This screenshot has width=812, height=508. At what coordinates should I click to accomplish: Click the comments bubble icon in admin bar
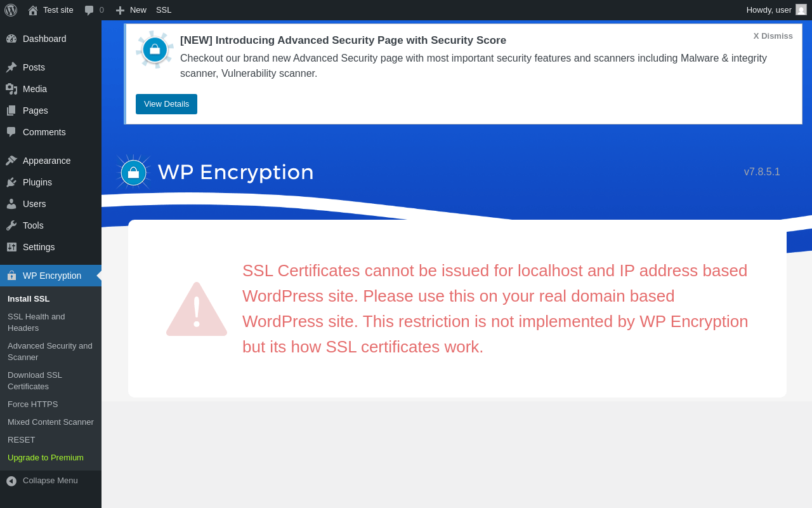coord(89,10)
